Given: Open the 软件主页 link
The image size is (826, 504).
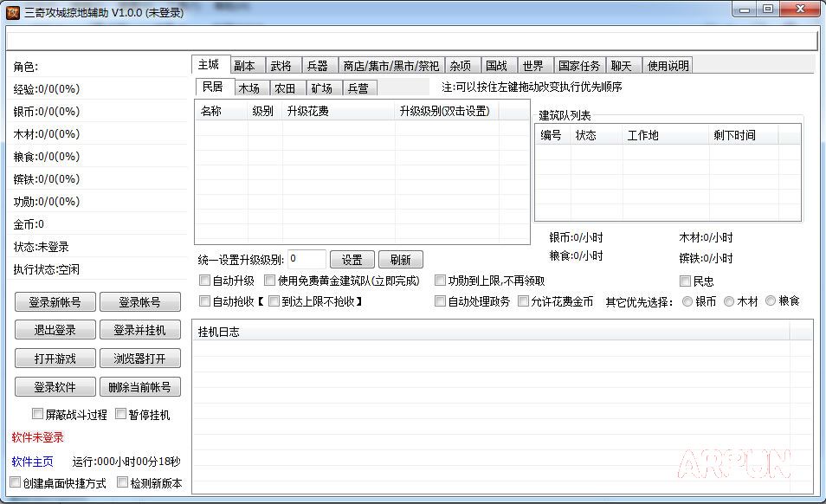Looking at the screenshot, I should tap(32, 462).
